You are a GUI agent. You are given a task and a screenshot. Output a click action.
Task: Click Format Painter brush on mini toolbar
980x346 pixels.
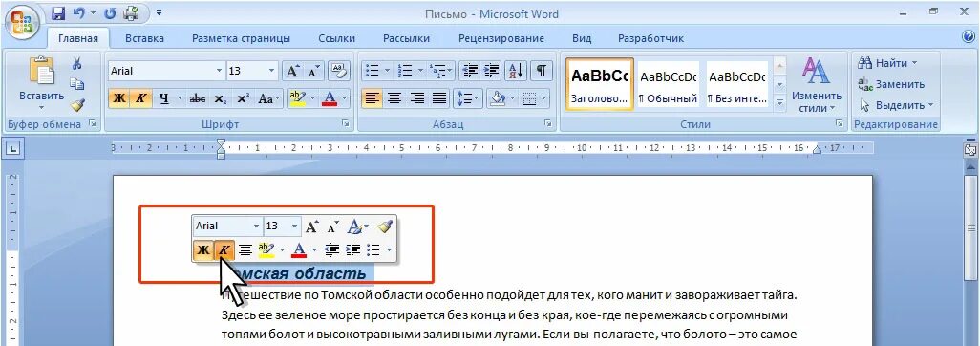pos(385,227)
